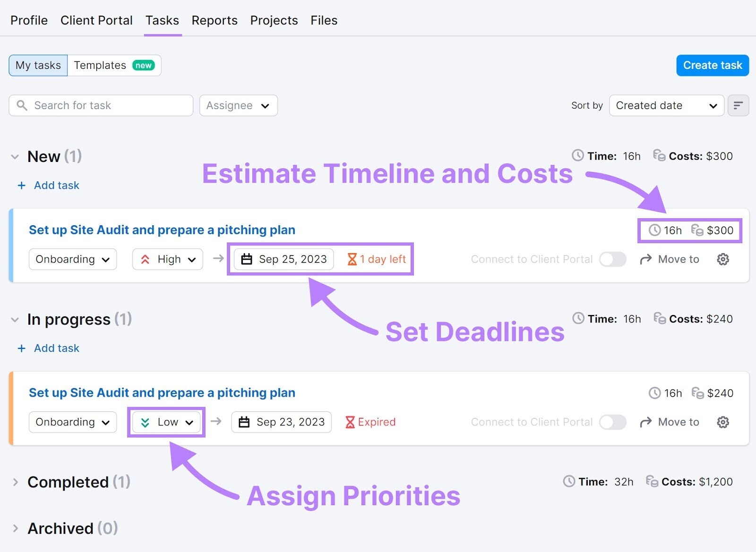Click the orange hourglass '1 day left' icon
Viewport: 756px width, 552px height.
tap(352, 259)
